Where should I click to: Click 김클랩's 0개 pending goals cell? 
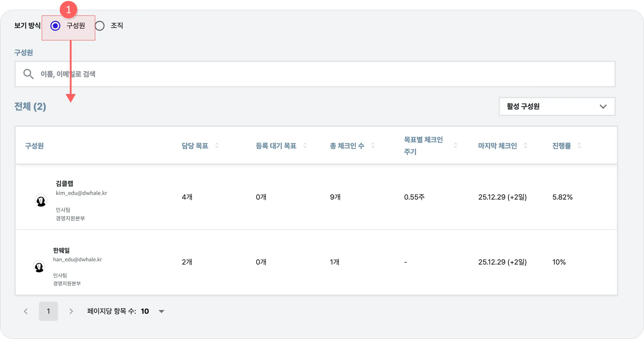261,197
